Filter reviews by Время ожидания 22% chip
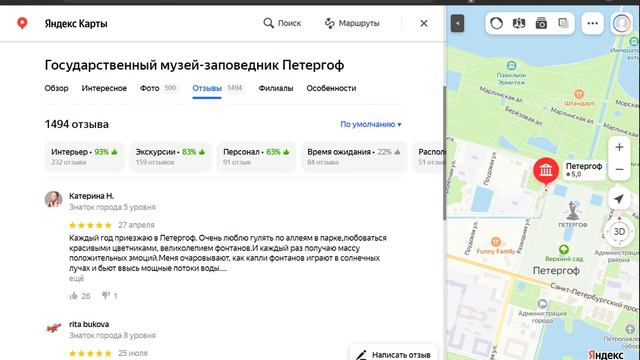Screen dimensions: 640x360 pyautogui.click(x=353, y=157)
